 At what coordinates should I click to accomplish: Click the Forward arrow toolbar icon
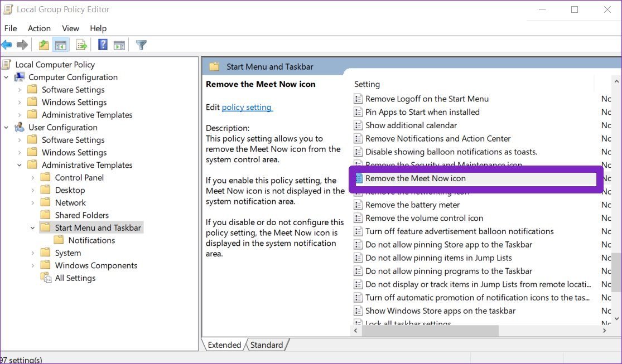(x=22, y=45)
